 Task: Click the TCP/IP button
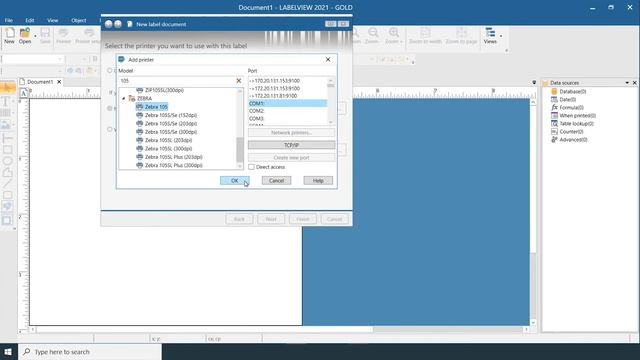coord(291,145)
